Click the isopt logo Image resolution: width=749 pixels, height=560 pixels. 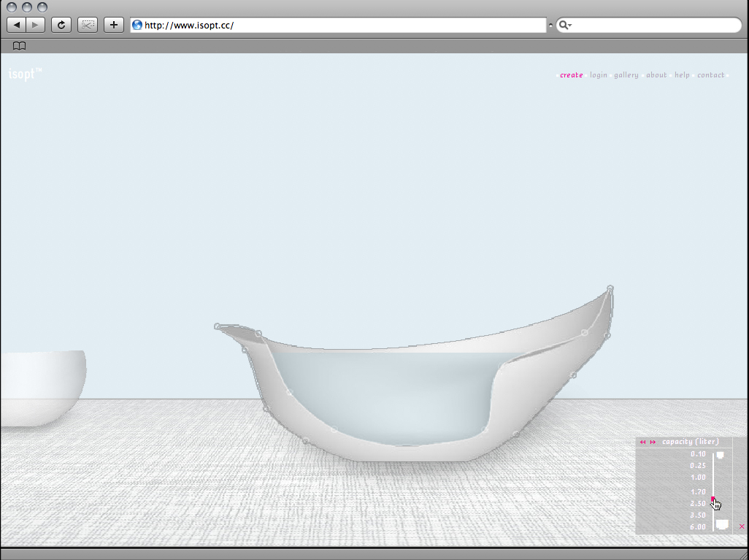[26, 74]
